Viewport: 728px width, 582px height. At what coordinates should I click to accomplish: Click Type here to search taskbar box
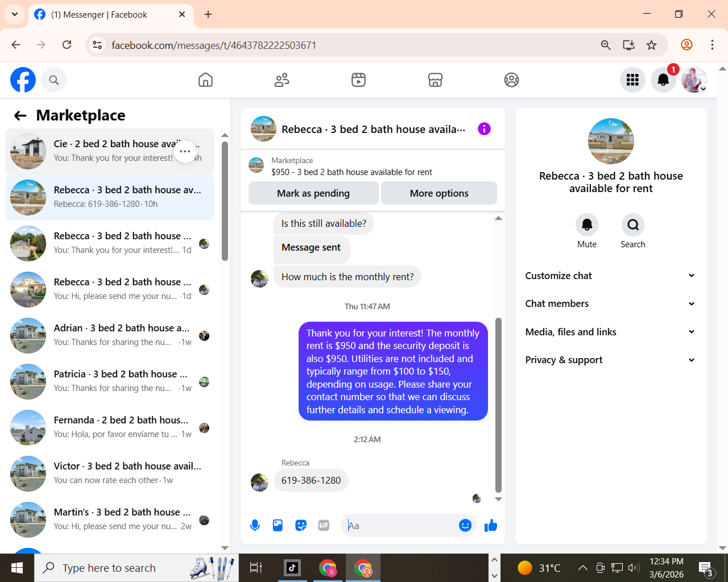coord(136,568)
